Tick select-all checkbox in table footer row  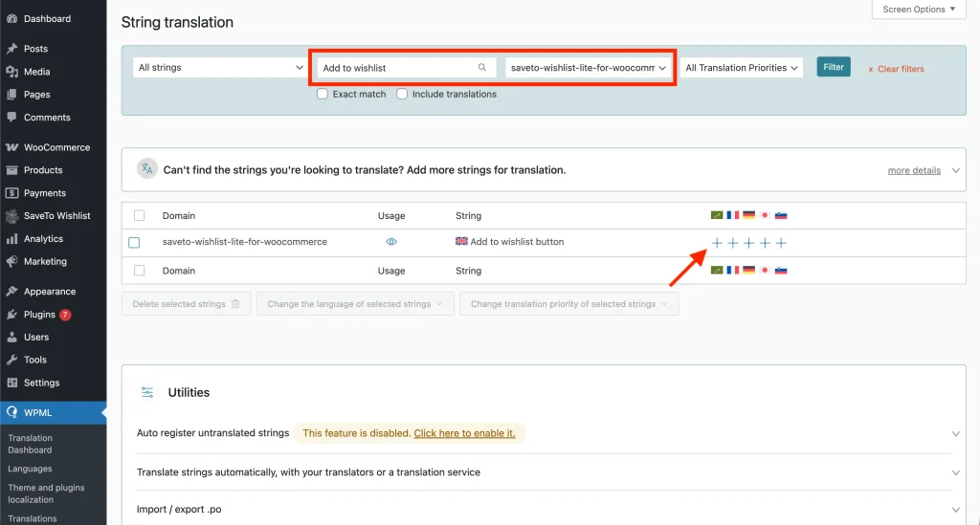(140, 271)
